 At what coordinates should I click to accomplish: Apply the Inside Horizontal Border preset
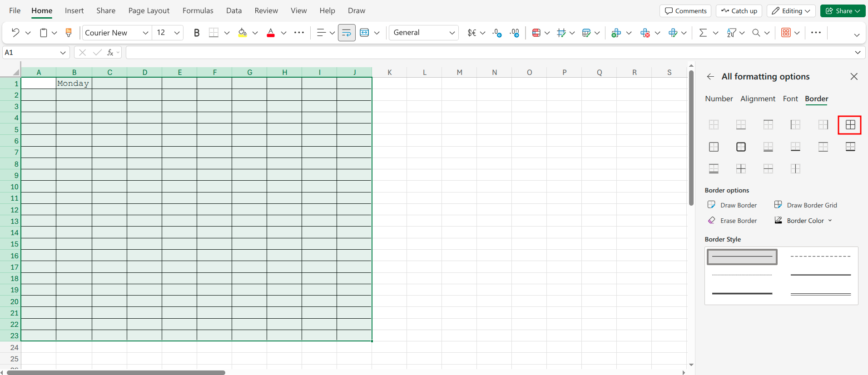(769, 169)
